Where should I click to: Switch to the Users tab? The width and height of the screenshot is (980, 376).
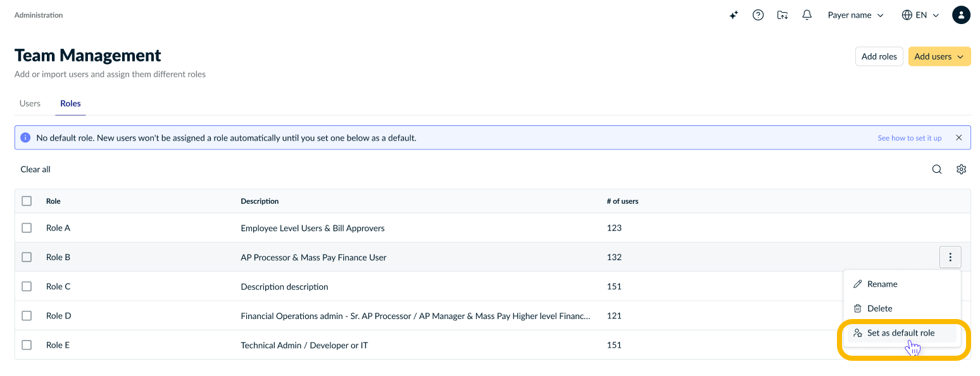tap(30, 103)
